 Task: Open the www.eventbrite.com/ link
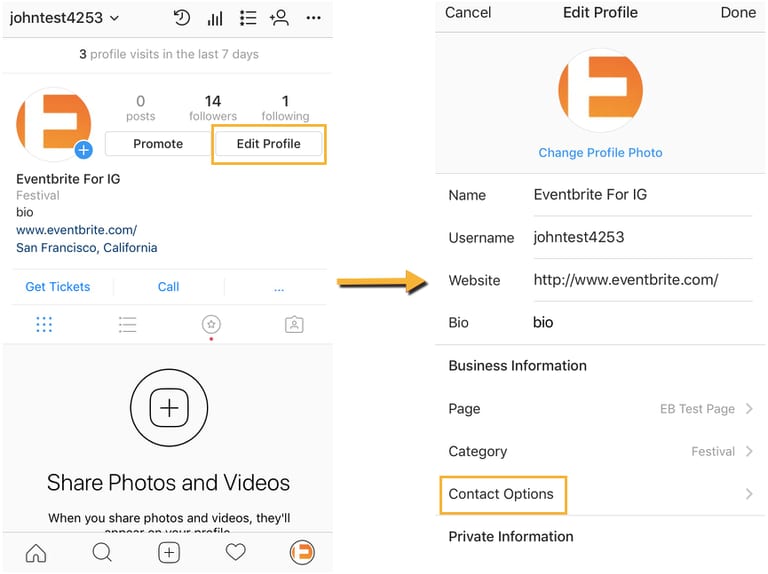(76, 230)
